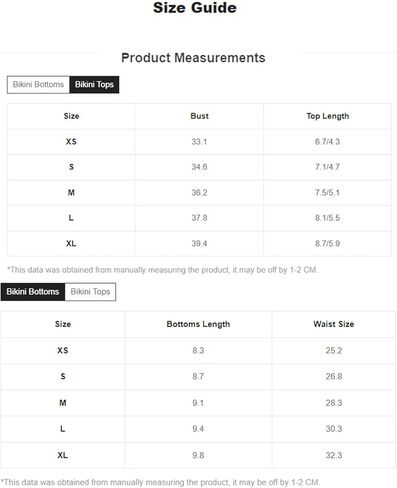Click the top length value 8.7/5.9

pos(327,244)
